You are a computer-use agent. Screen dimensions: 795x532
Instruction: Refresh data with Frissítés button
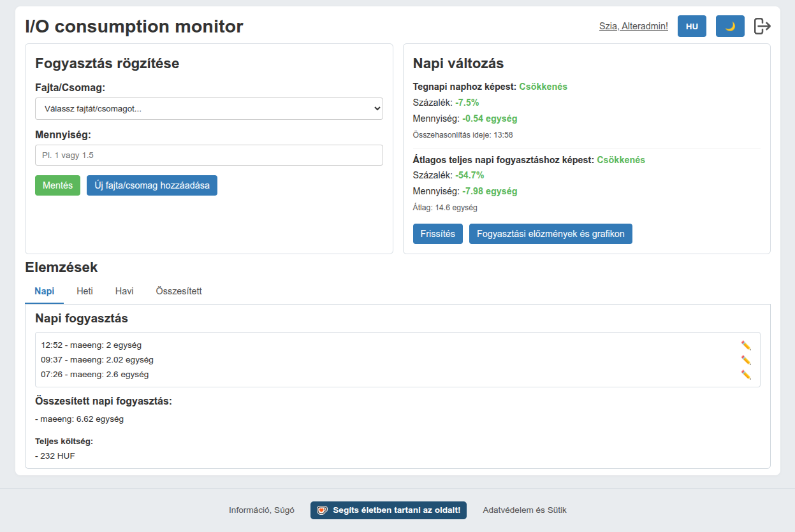tap(437, 234)
